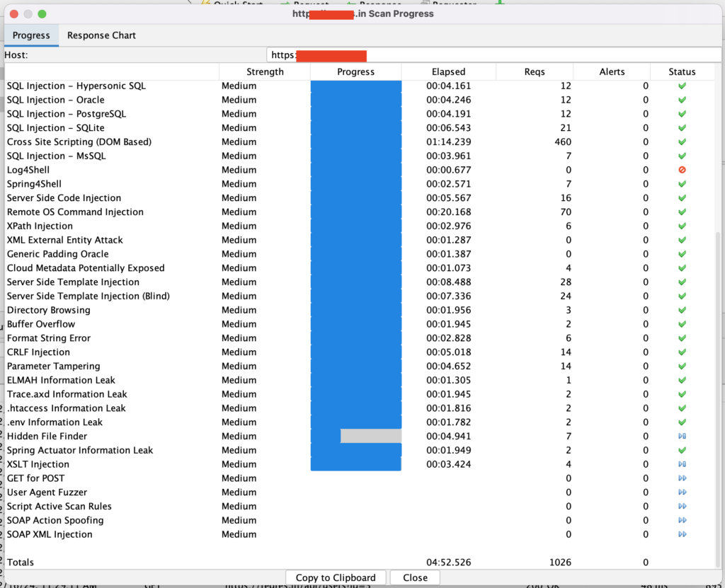Click the pending status icon for GET for POST

click(682, 478)
